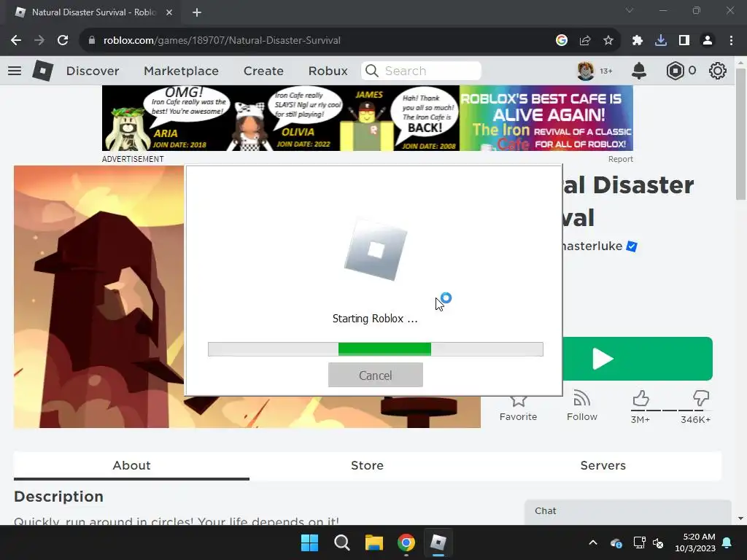Switch to the Servers tab
The height and width of the screenshot is (560, 747).
pyautogui.click(x=603, y=465)
